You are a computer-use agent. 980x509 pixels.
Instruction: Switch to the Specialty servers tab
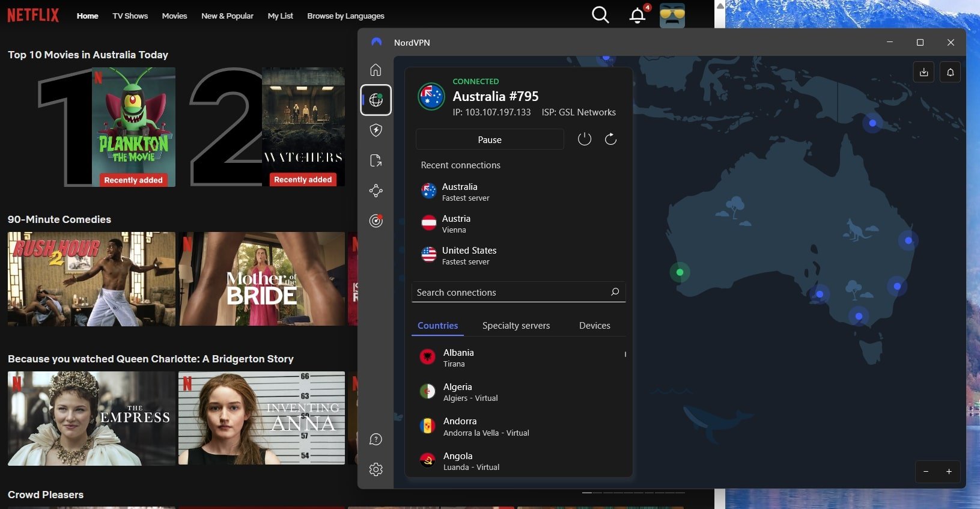click(x=516, y=326)
